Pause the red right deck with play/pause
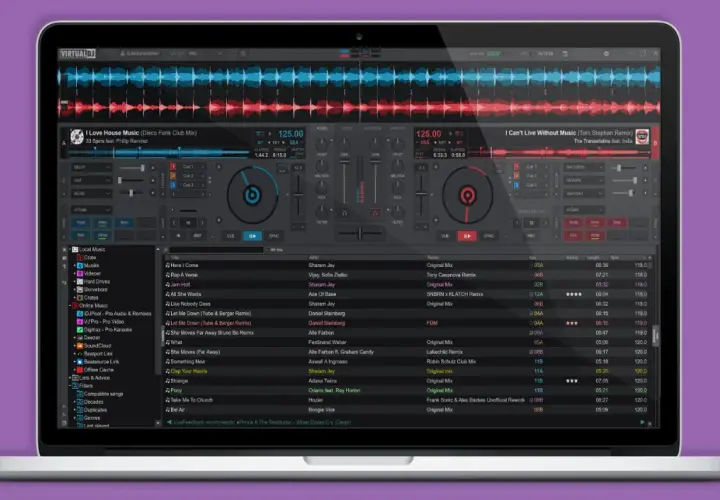Image resolution: width=720 pixels, height=500 pixels. [467, 236]
